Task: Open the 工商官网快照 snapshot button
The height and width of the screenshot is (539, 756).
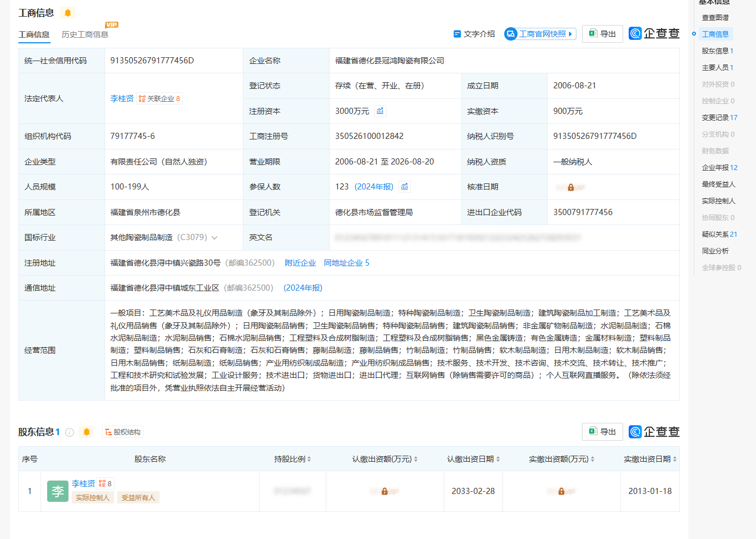Action: pyautogui.click(x=540, y=34)
